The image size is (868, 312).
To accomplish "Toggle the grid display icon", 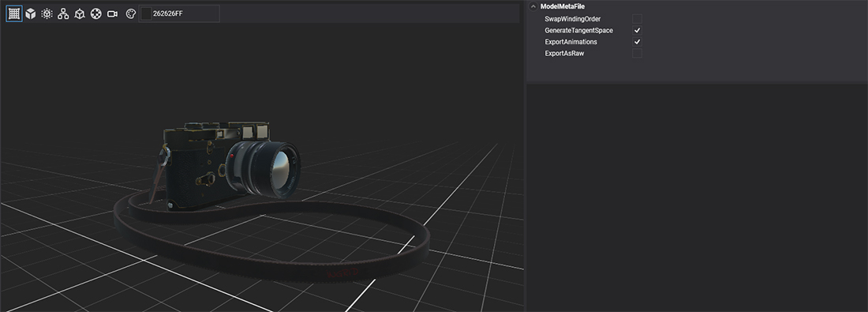I will coord(14,14).
